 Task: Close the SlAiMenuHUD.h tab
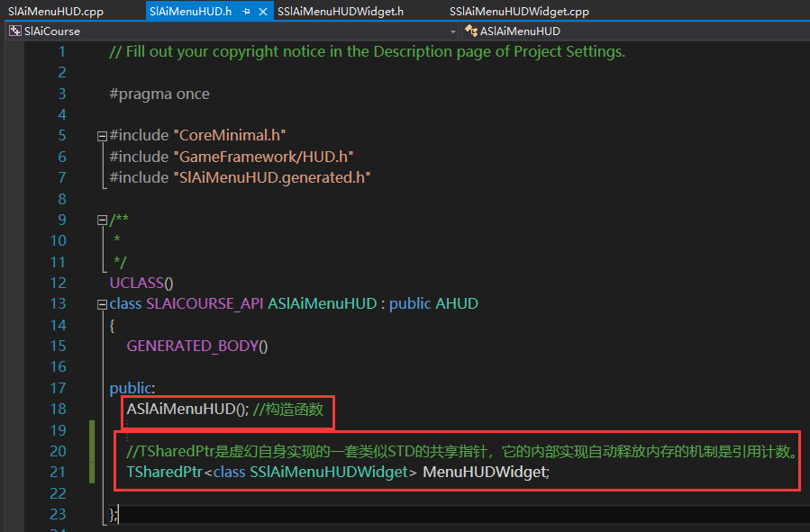[x=263, y=11]
